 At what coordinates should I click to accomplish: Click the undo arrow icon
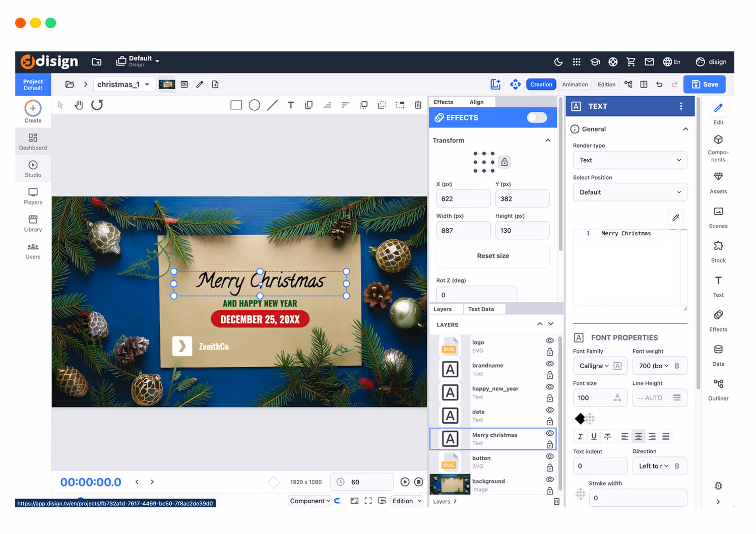click(659, 84)
